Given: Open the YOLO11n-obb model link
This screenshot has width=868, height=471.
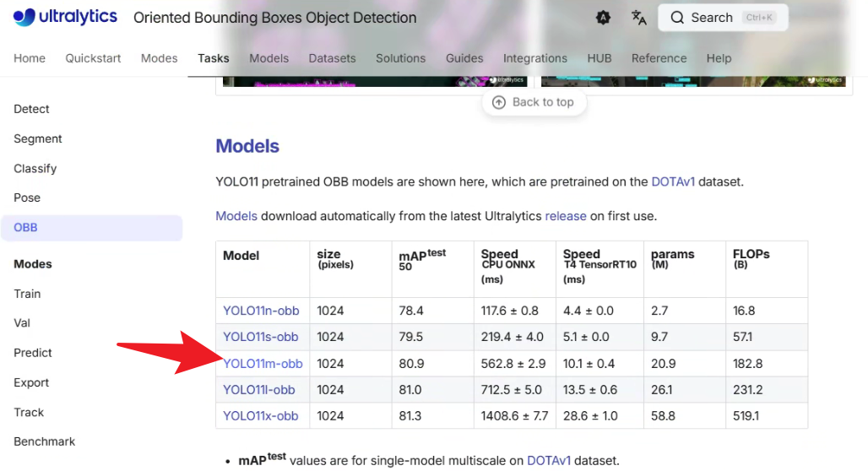Looking at the screenshot, I should pyautogui.click(x=261, y=311).
